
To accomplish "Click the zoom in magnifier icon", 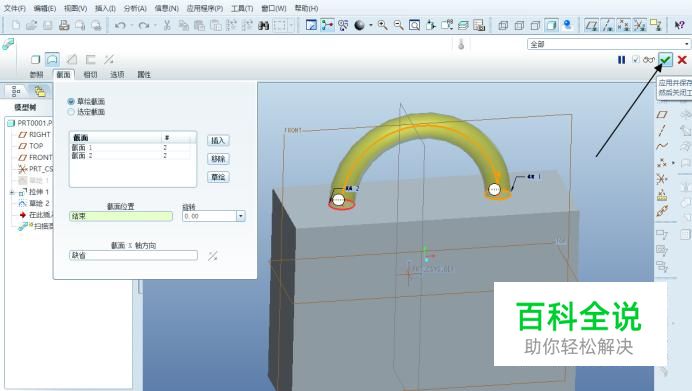I will pyautogui.click(x=383, y=25).
